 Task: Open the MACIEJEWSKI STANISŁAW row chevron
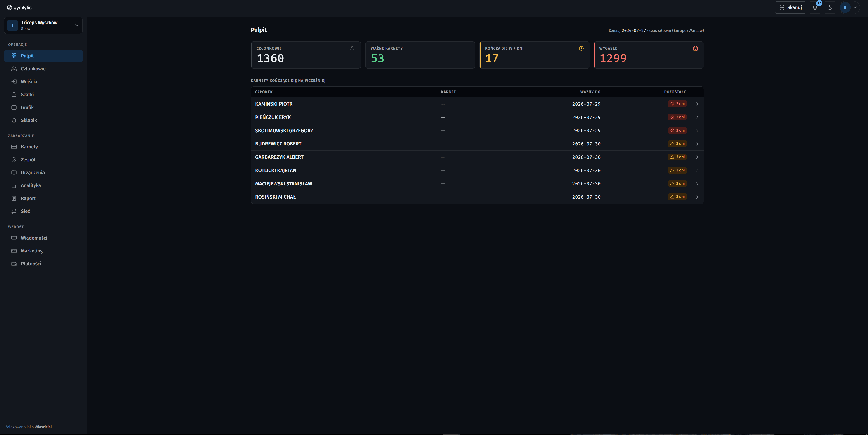(697, 184)
